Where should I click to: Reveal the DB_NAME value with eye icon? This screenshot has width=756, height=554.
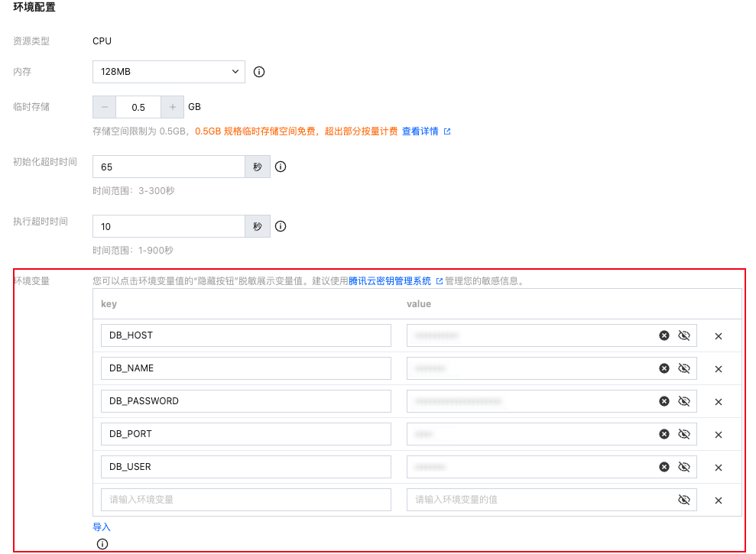[x=683, y=368]
